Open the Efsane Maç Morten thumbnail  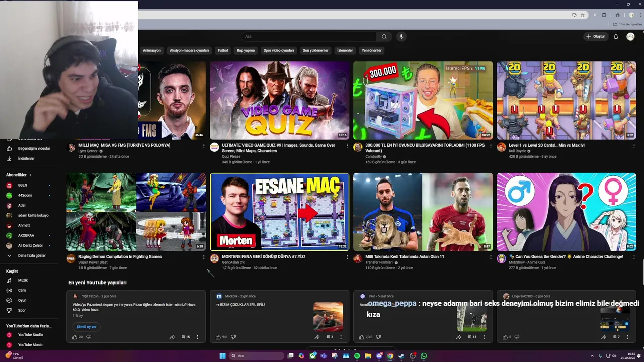pyautogui.click(x=279, y=212)
